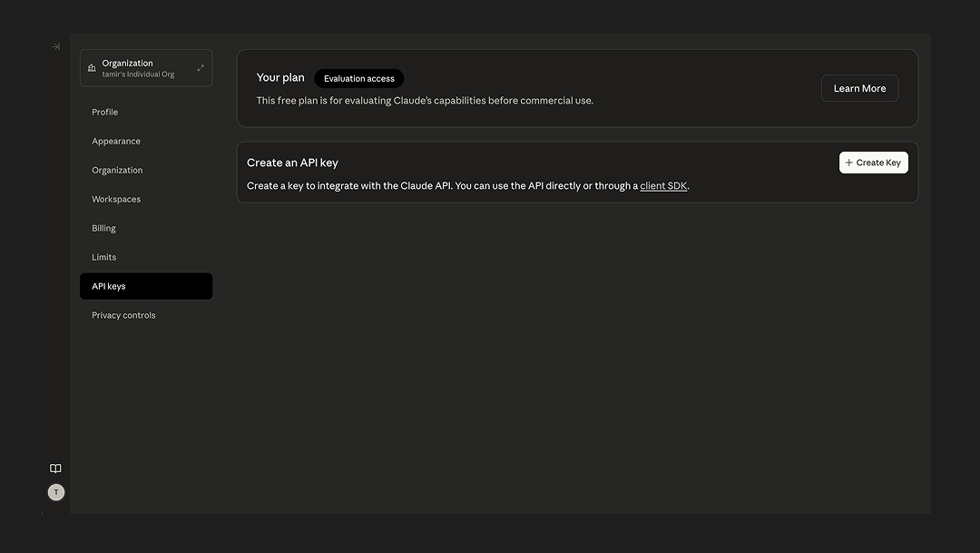
Task: Follow the client SDK link
Action: point(663,186)
